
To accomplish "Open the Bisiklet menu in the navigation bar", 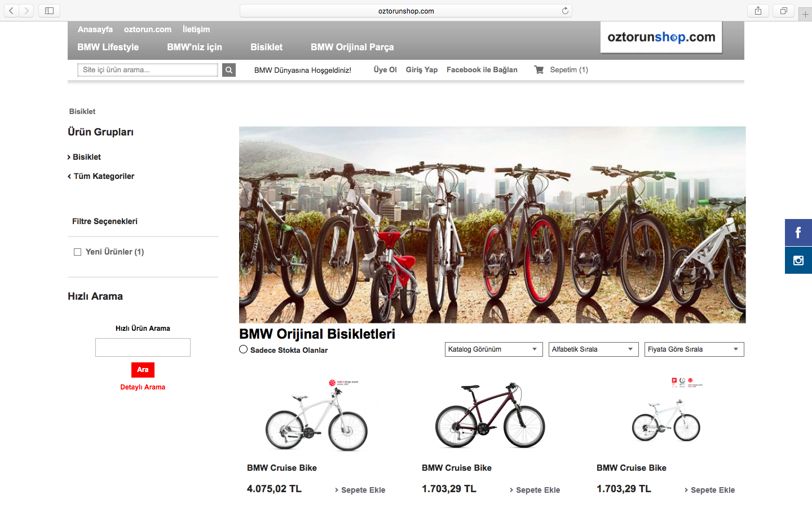I will click(267, 47).
